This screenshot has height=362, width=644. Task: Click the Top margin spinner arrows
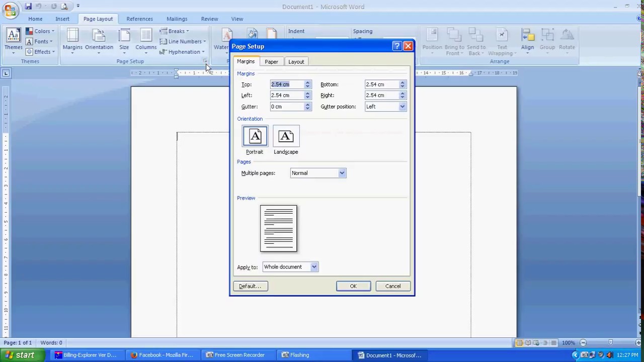pyautogui.click(x=307, y=84)
